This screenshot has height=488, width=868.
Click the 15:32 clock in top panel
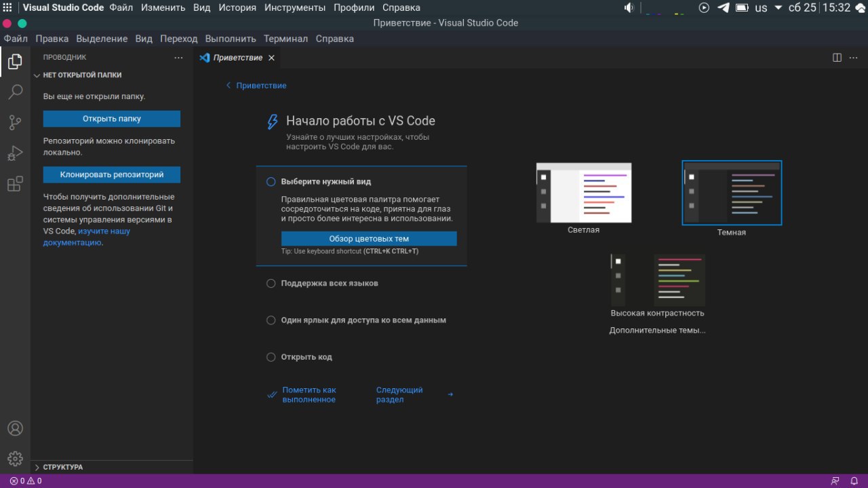pyautogui.click(x=836, y=7)
